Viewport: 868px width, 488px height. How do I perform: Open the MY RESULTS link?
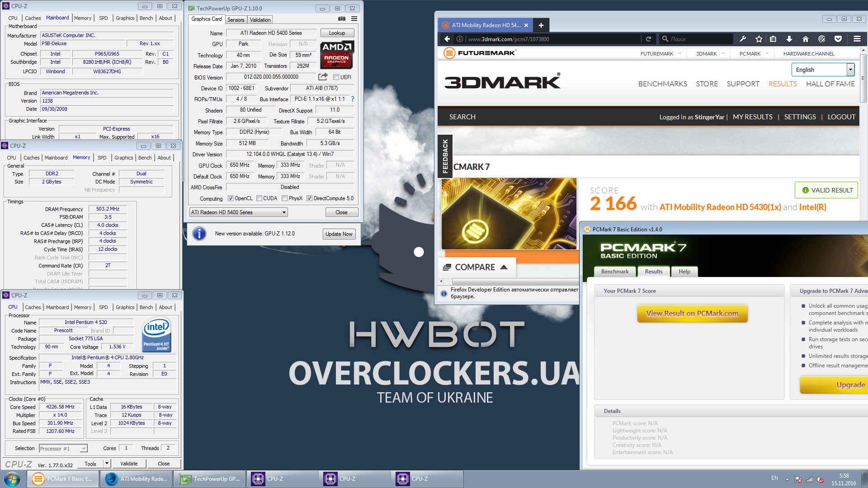752,117
